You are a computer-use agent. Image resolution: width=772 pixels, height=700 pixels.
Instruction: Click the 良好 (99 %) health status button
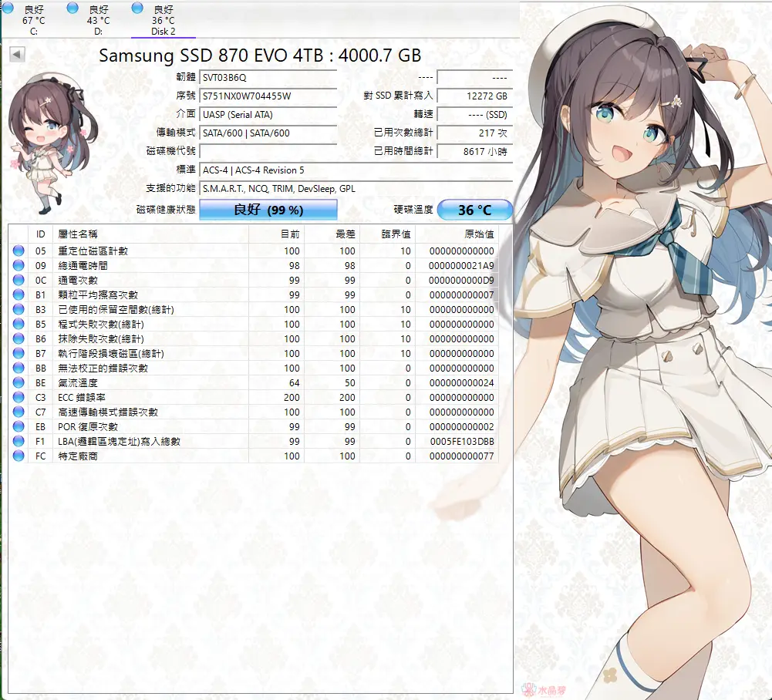268,210
